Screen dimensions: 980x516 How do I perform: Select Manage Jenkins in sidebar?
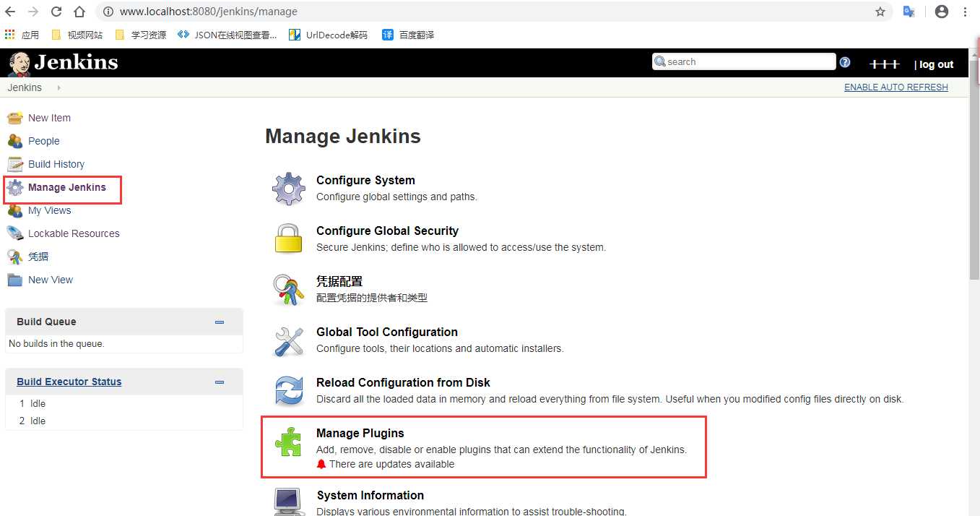(x=67, y=187)
